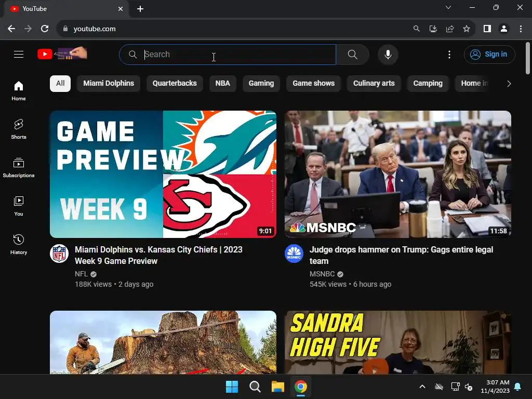This screenshot has width=532, height=399.
Task: Bookmark this page with the star icon
Action: [x=467, y=29]
